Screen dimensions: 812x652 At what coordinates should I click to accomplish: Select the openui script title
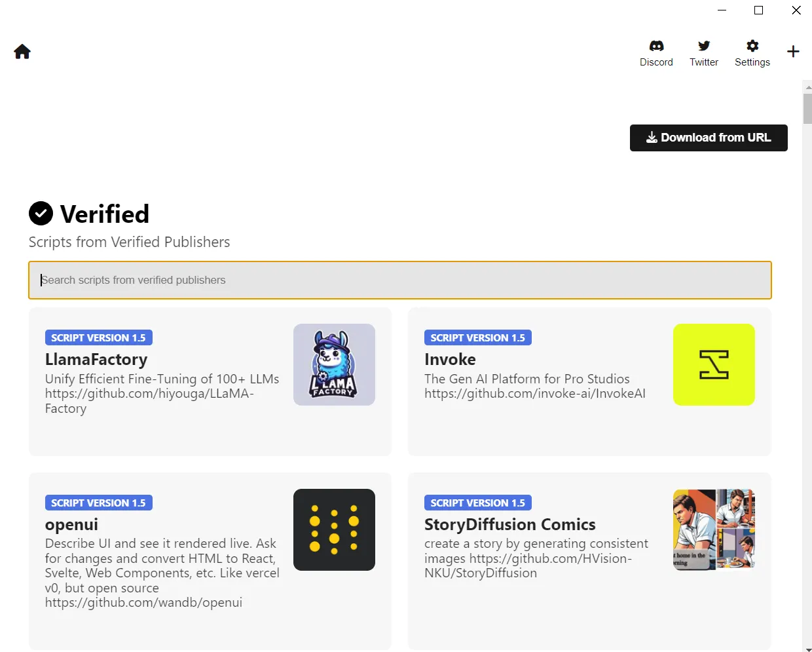[x=71, y=525]
